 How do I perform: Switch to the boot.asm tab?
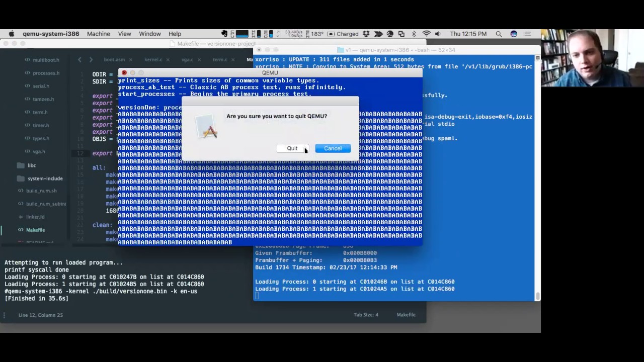coord(114,59)
